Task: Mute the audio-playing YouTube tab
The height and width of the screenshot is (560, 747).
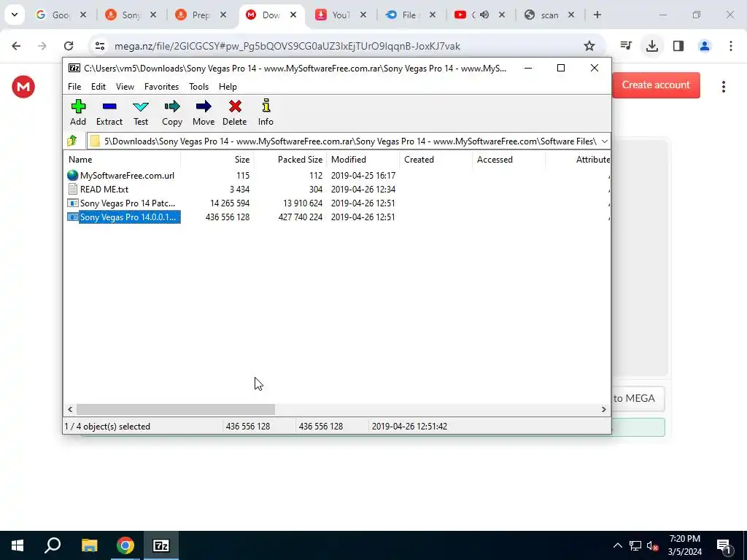Action: [x=484, y=15]
